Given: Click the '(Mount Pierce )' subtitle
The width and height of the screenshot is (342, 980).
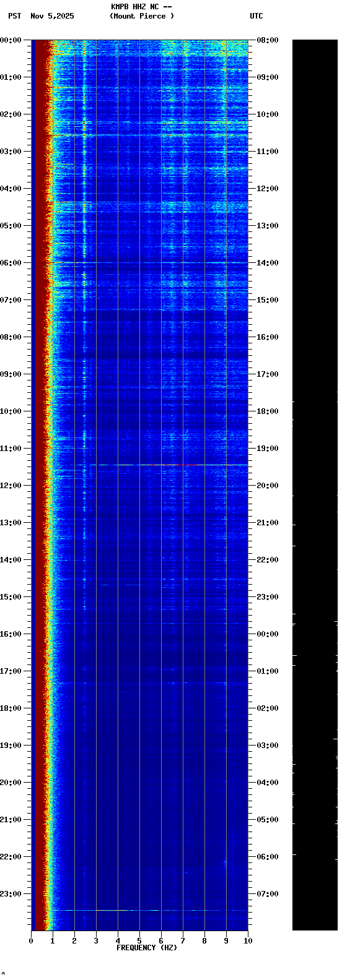Looking at the screenshot, I should click(142, 16).
